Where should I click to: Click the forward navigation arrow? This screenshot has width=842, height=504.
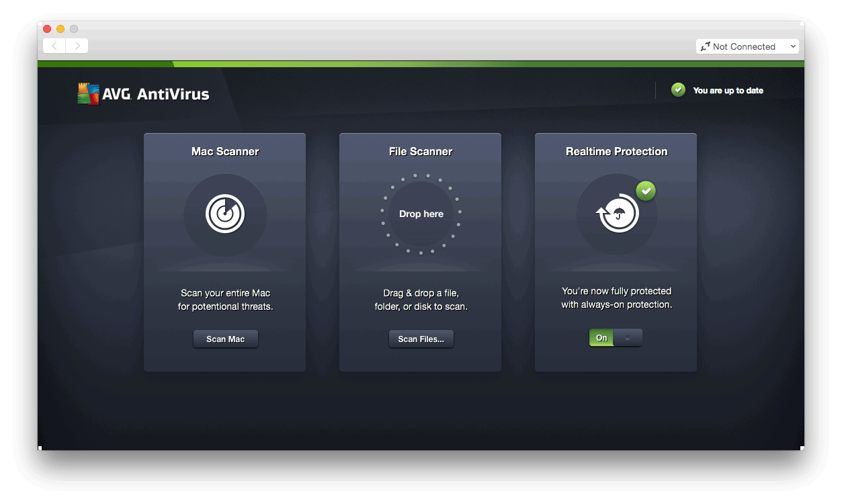pyautogui.click(x=78, y=45)
